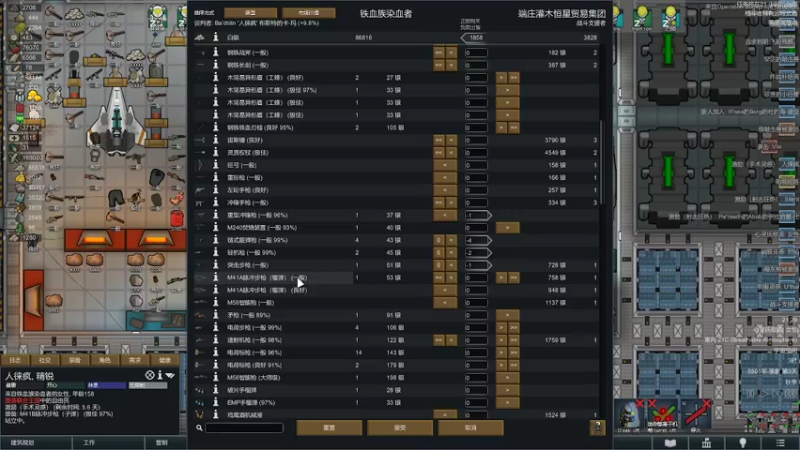The image size is (800, 450).
Task: Sort trade list by 类型
Action: 251,13
